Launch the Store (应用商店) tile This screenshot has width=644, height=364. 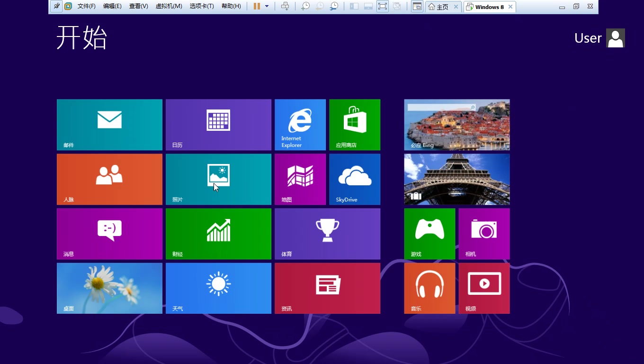(354, 124)
